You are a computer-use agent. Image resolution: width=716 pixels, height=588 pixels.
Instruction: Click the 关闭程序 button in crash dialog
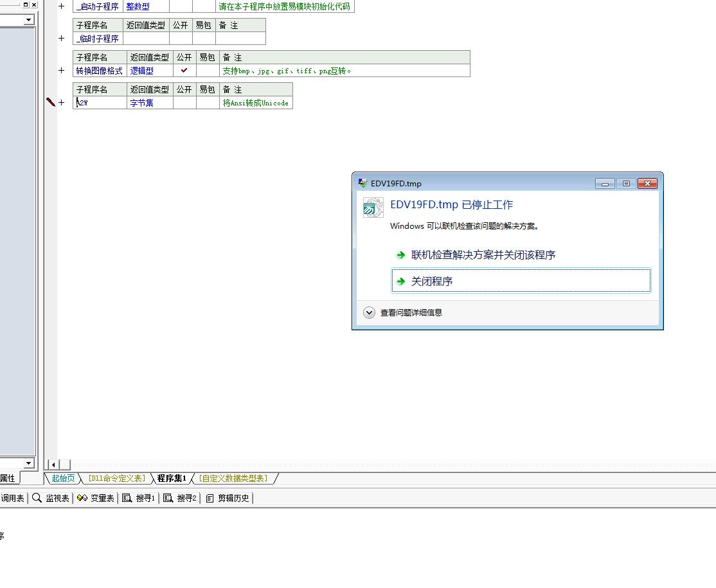(x=521, y=280)
